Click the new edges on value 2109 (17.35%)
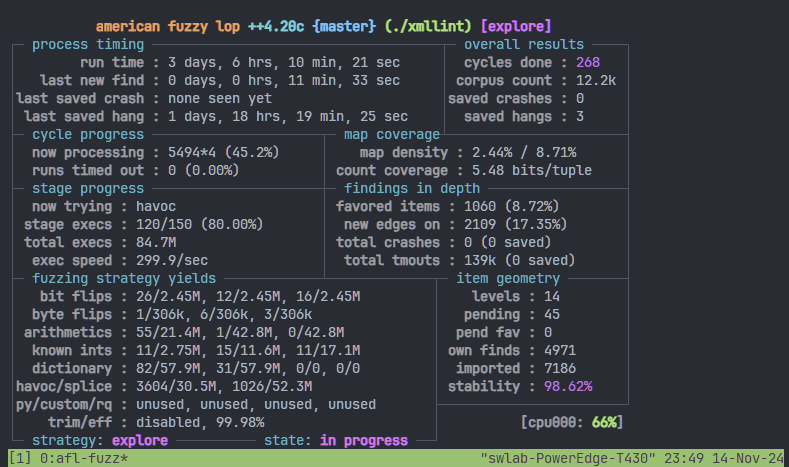This screenshot has height=467, width=789. [516, 224]
